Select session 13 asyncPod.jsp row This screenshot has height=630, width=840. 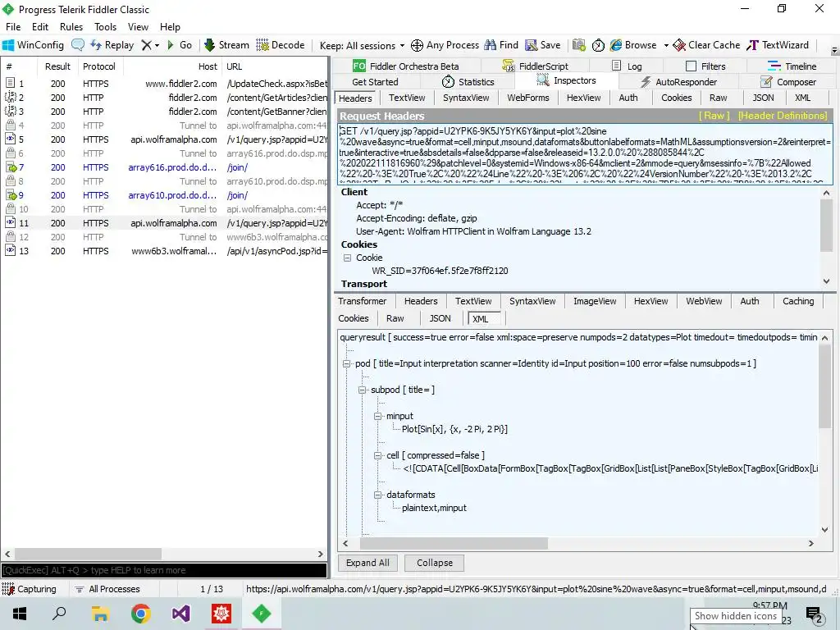pyautogui.click(x=164, y=251)
